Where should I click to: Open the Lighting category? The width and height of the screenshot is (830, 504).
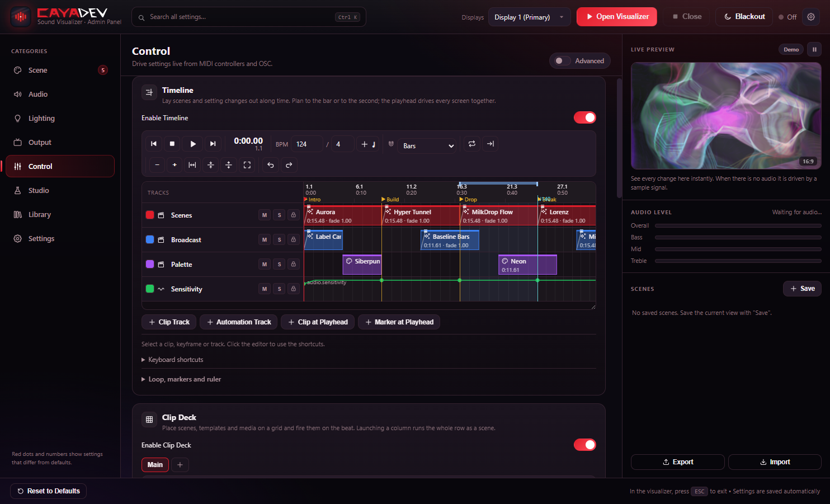60,118
